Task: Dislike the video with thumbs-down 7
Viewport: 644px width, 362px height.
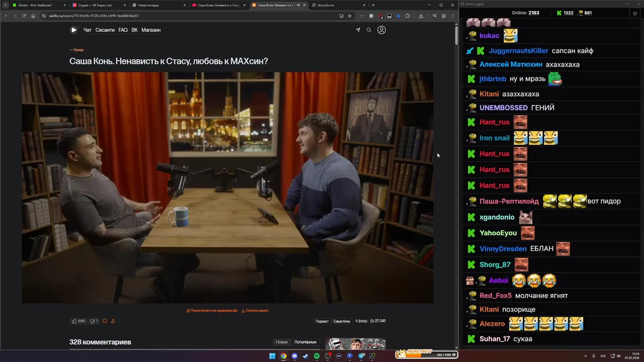Action: coord(94,321)
